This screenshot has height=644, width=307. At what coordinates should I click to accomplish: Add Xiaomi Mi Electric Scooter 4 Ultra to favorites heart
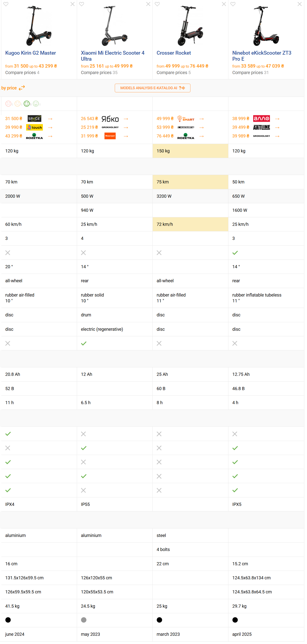point(81,4)
